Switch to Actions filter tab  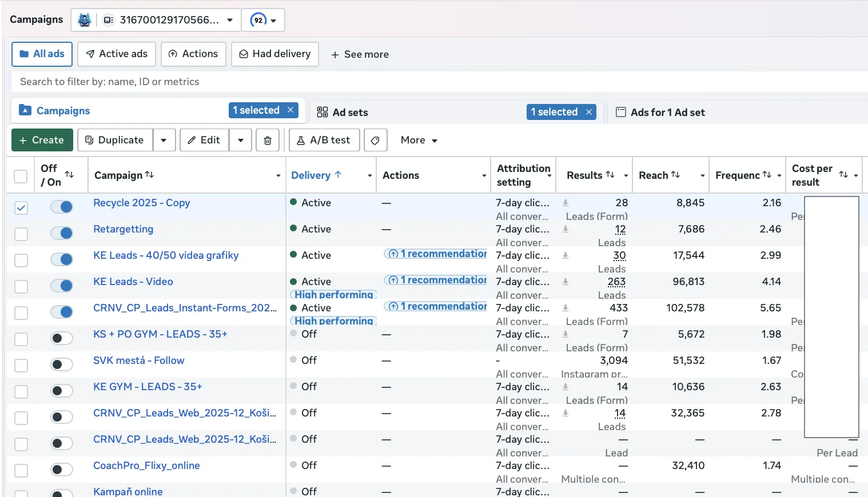click(193, 54)
